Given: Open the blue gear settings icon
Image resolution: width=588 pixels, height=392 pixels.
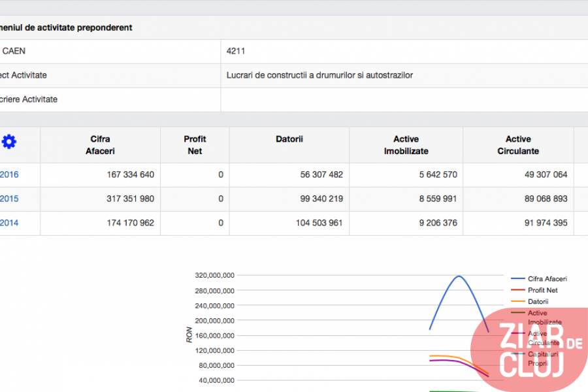Looking at the screenshot, I should [x=9, y=142].
